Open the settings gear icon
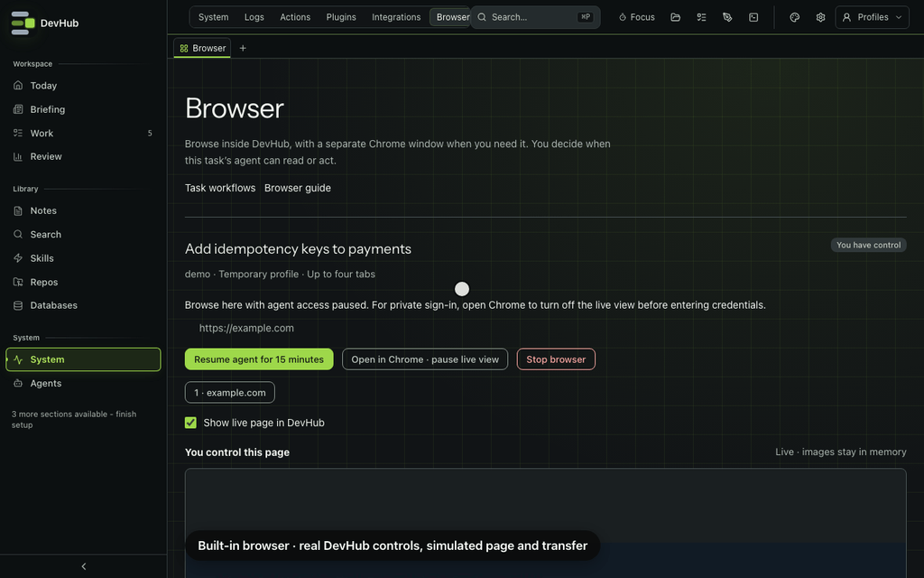 coord(820,17)
